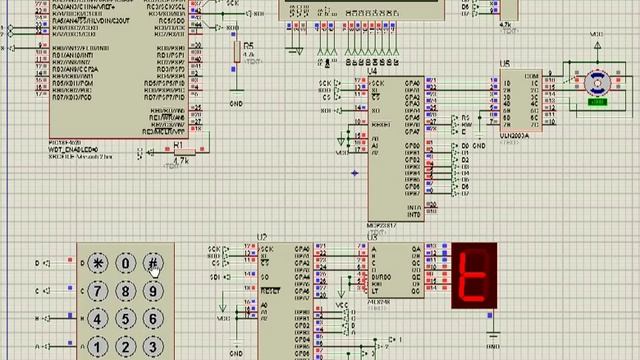640x360 pixels.
Task: Select the red seven-segment display
Action: (x=474, y=276)
